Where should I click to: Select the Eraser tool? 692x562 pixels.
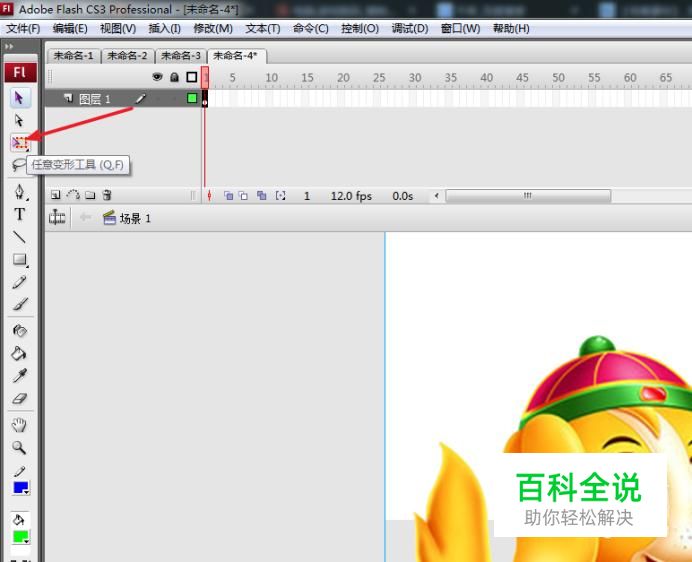(20, 399)
